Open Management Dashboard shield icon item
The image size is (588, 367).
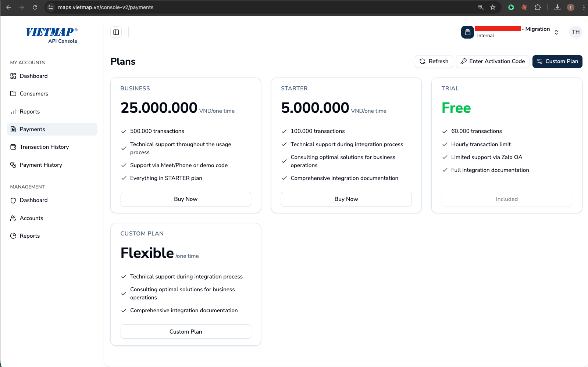click(x=33, y=200)
